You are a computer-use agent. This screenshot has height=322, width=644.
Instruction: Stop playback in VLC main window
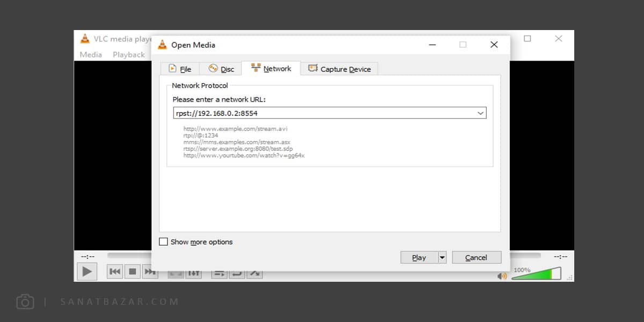click(x=133, y=272)
